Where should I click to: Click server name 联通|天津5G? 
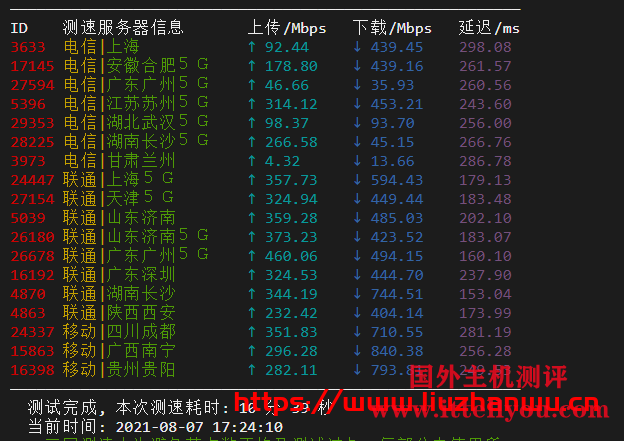tap(118, 198)
